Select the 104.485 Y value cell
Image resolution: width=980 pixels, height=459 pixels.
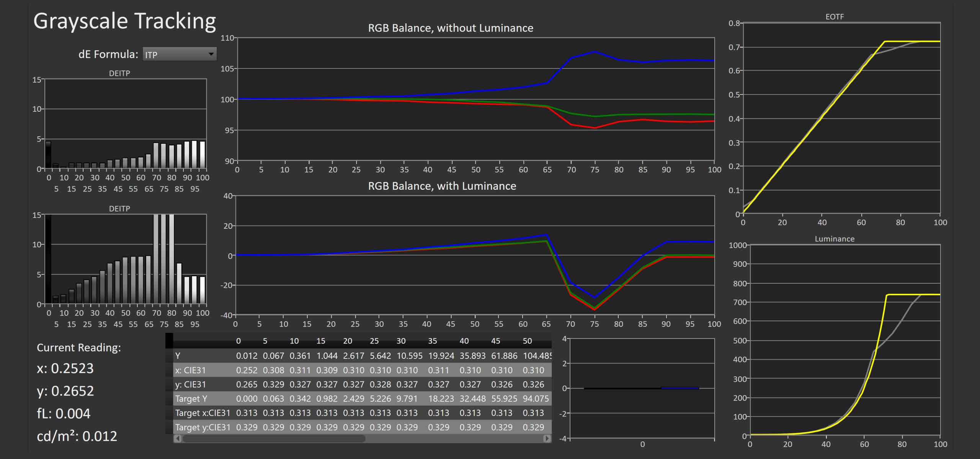click(537, 356)
